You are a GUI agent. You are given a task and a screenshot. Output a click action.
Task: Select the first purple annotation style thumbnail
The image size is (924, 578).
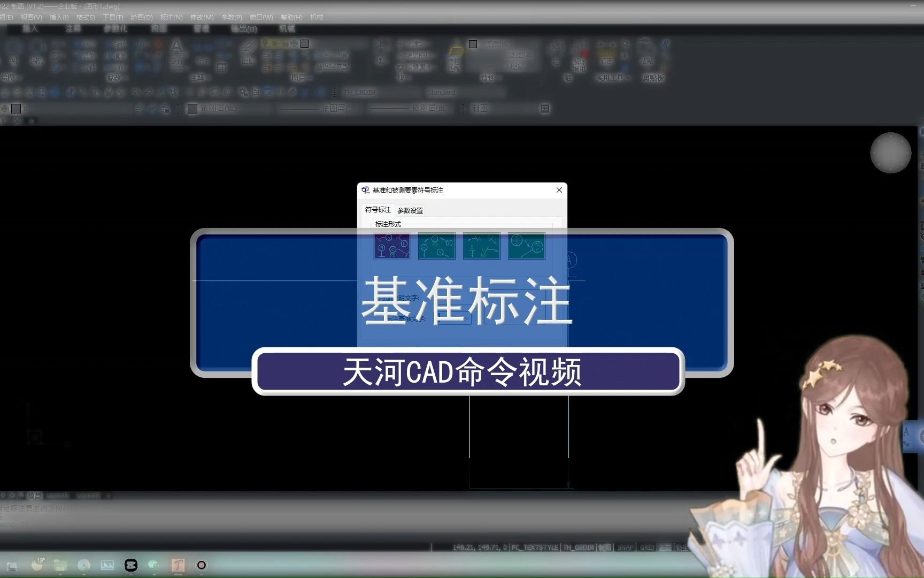(x=392, y=246)
